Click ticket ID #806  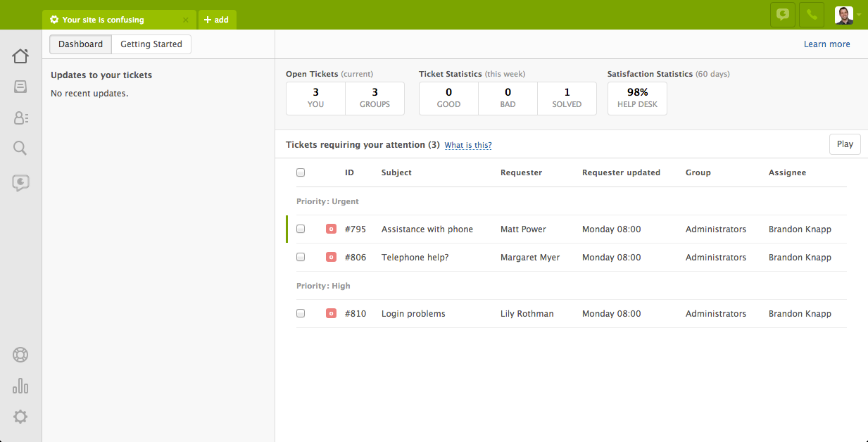coord(356,257)
